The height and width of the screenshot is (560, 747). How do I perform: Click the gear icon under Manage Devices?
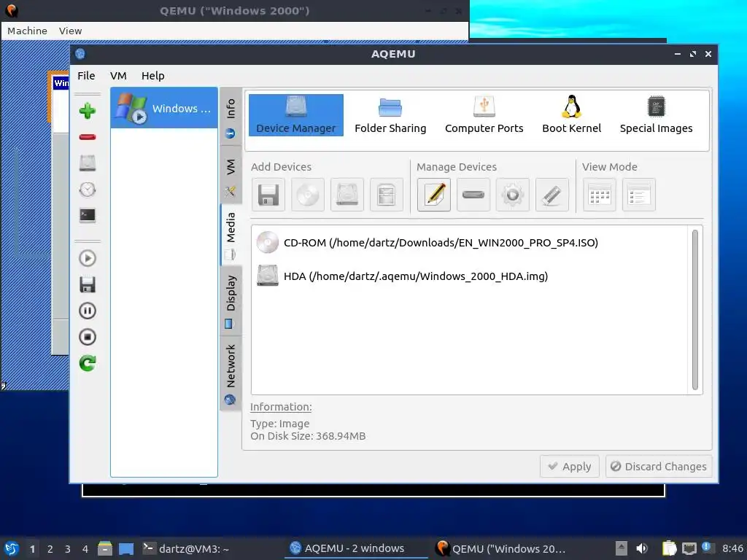[513, 195]
